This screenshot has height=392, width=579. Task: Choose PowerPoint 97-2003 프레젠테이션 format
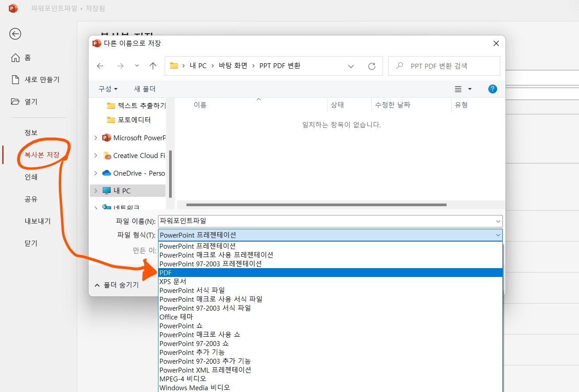[330, 264]
